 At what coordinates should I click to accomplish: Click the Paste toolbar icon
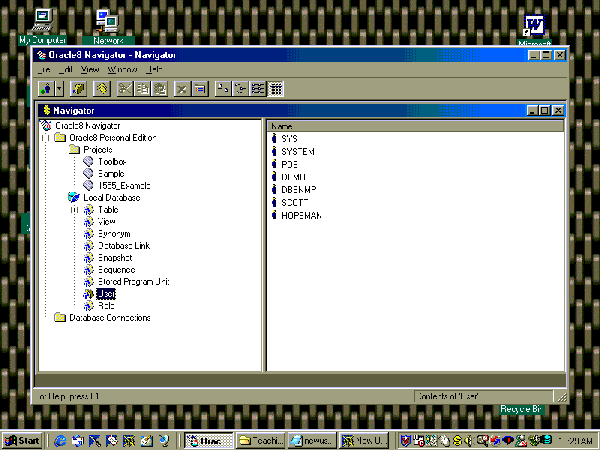pyautogui.click(x=160, y=89)
